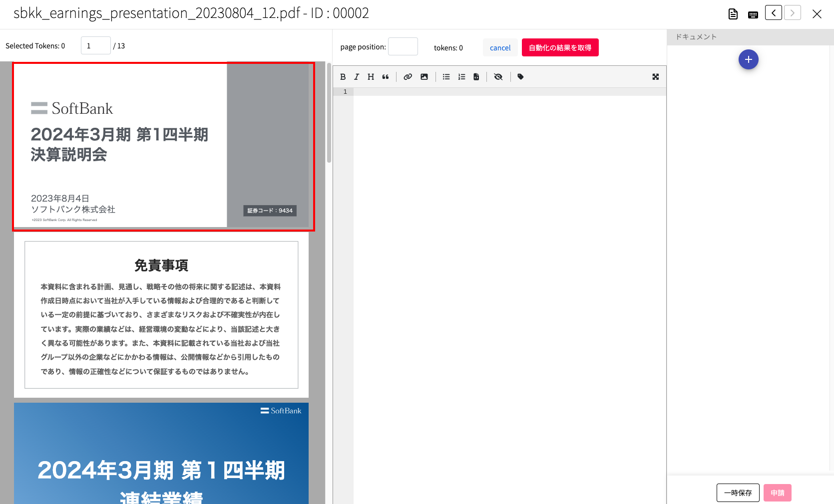Expand editor to fullscreen
The width and height of the screenshot is (834, 504).
coord(656,77)
